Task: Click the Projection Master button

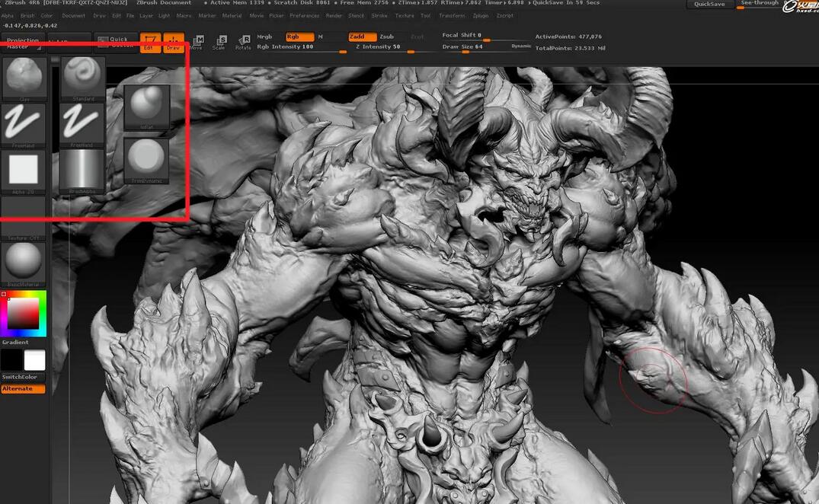Action: [22, 43]
